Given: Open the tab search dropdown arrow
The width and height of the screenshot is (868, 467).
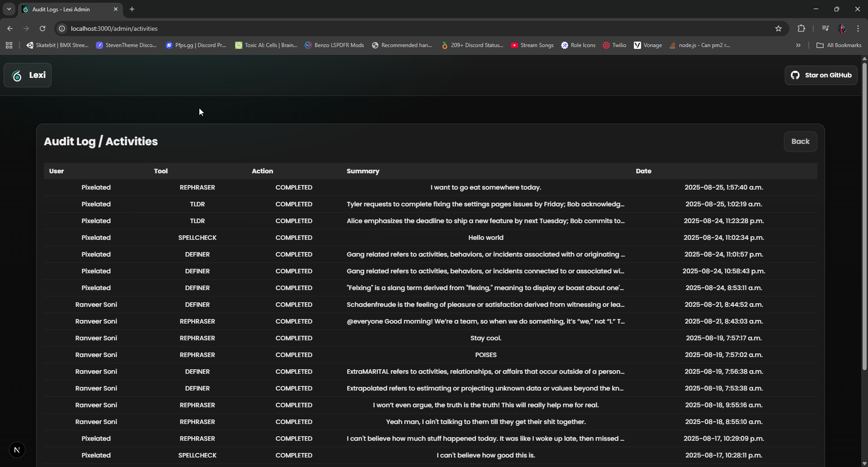Looking at the screenshot, I should (x=9, y=9).
